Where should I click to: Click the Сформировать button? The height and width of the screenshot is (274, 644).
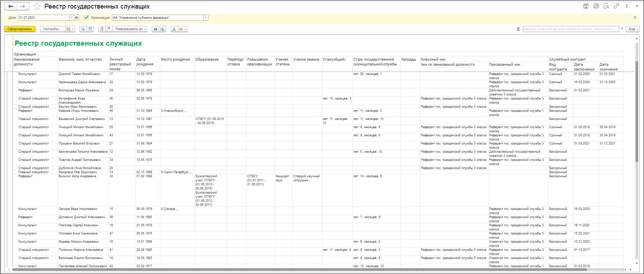coord(20,29)
